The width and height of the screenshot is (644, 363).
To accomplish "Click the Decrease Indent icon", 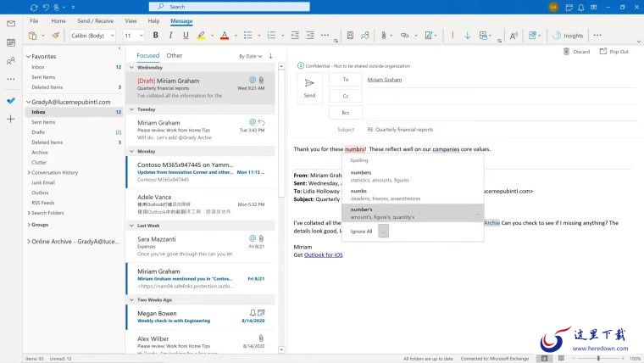I will pos(295,36).
